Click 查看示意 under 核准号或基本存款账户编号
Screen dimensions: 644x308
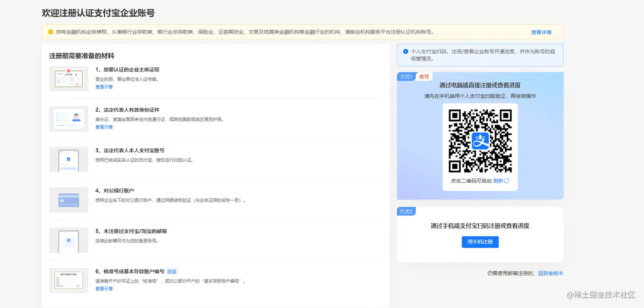point(104,289)
